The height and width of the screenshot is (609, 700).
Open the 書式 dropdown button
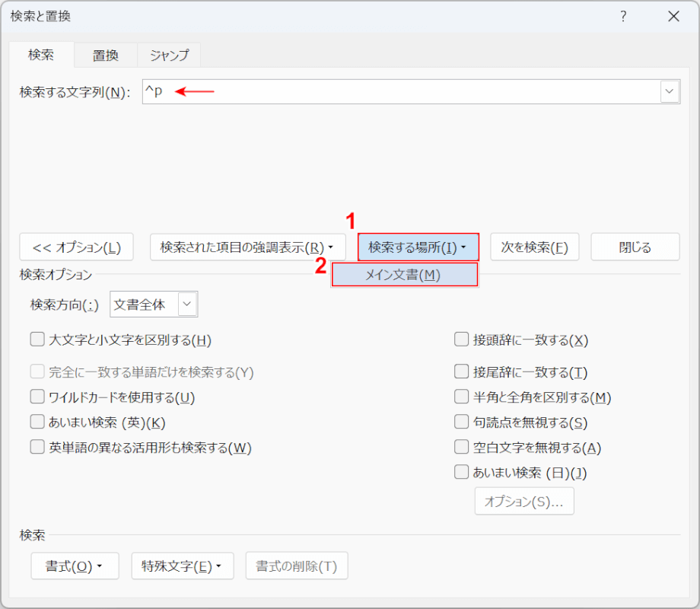pyautogui.click(x=75, y=566)
